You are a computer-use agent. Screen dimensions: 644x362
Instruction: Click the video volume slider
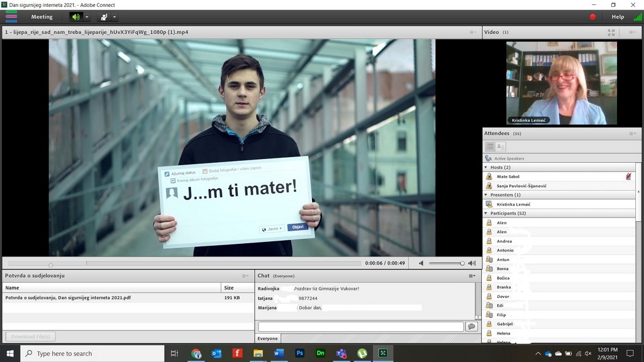point(446,263)
